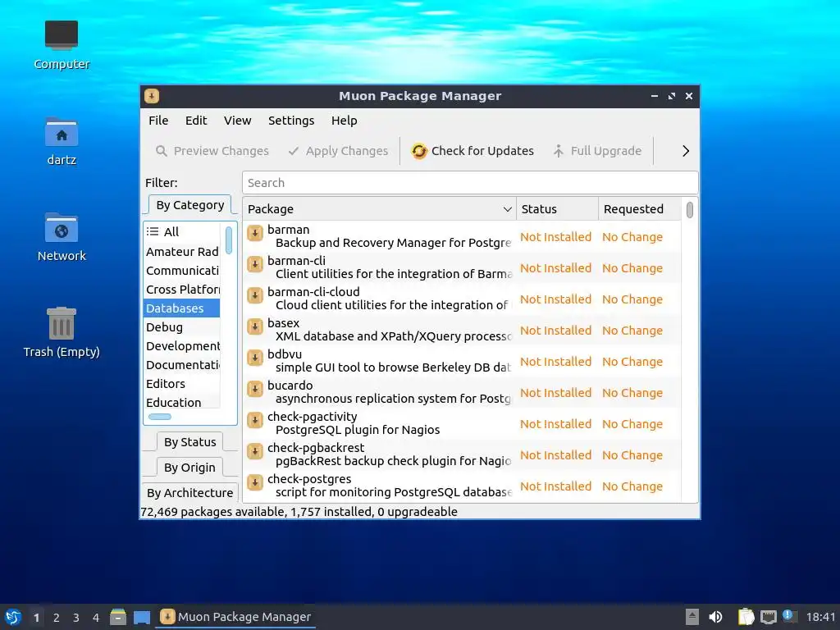
Task: Click the Muon icon in the title bar
Action: pos(152,96)
